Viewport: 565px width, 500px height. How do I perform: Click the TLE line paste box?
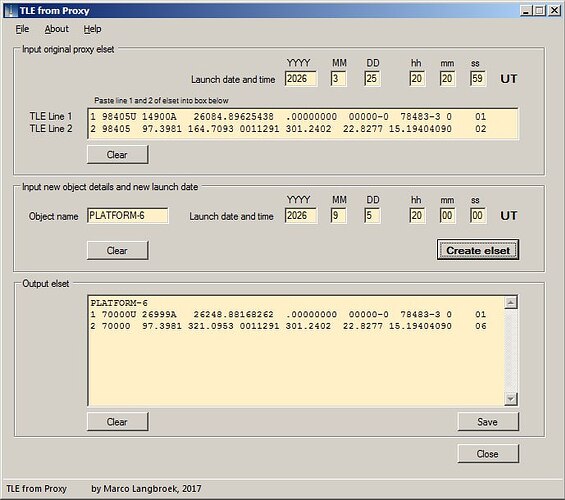(303, 123)
